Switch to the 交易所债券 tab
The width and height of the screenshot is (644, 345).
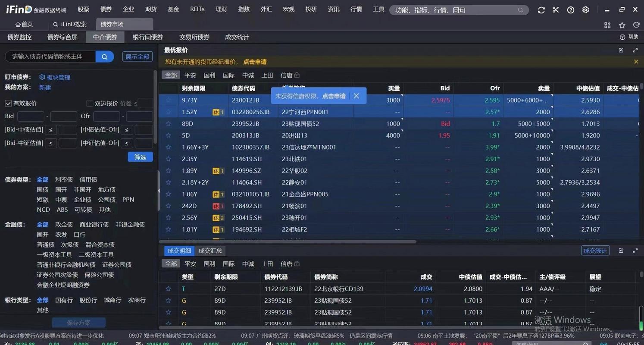click(x=194, y=37)
